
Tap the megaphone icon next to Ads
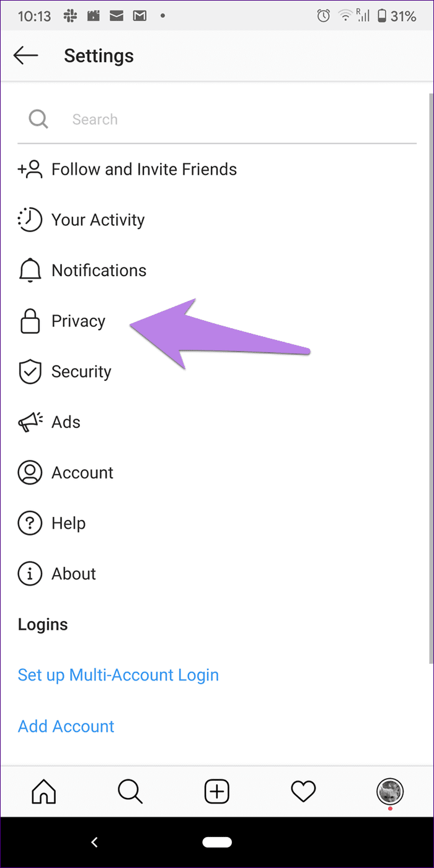(30, 422)
